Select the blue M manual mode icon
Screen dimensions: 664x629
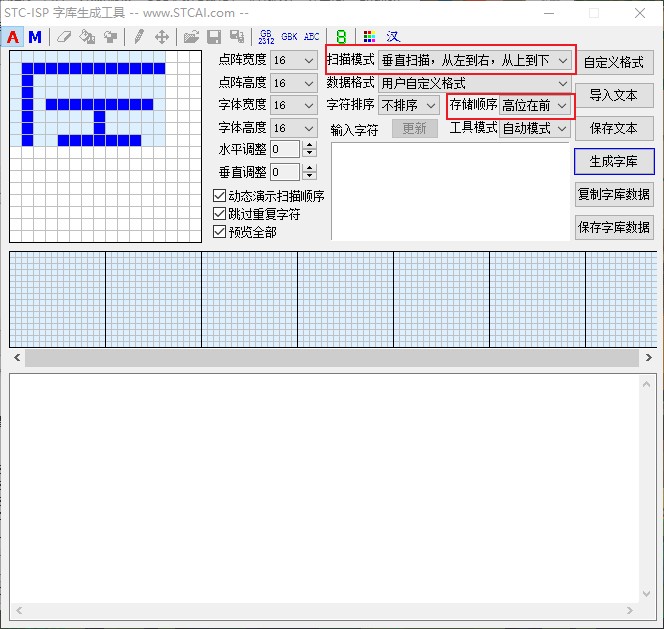pyautogui.click(x=35, y=37)
